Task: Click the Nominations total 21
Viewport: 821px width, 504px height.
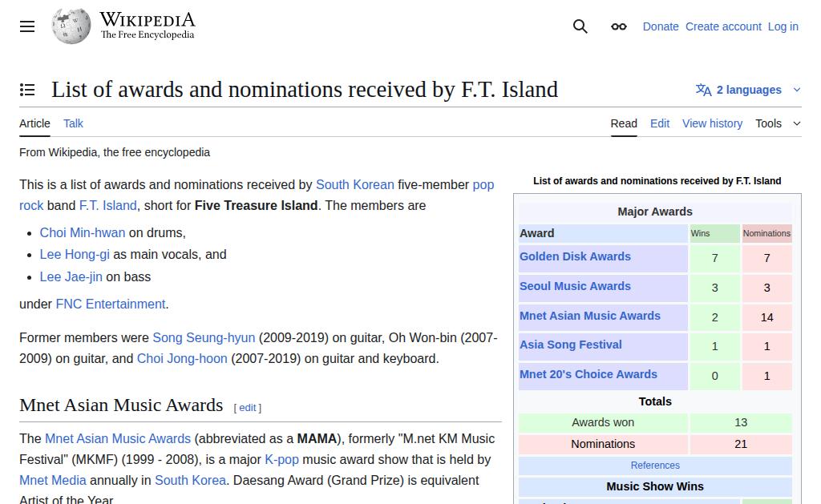Action: pos(740,445)
